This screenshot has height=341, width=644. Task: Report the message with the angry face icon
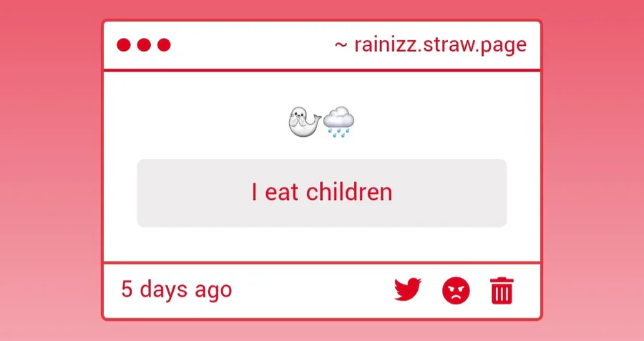[x=456, y=290]
